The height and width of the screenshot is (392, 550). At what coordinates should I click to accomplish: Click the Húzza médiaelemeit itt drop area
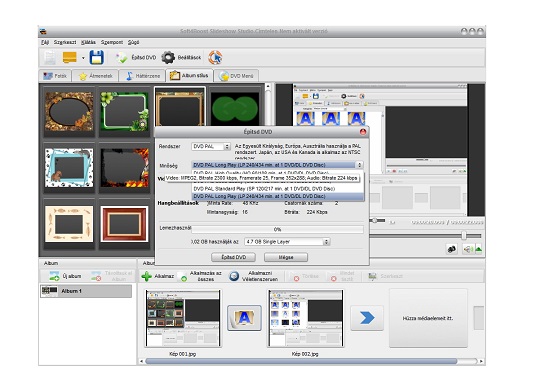tap(428, 318)
